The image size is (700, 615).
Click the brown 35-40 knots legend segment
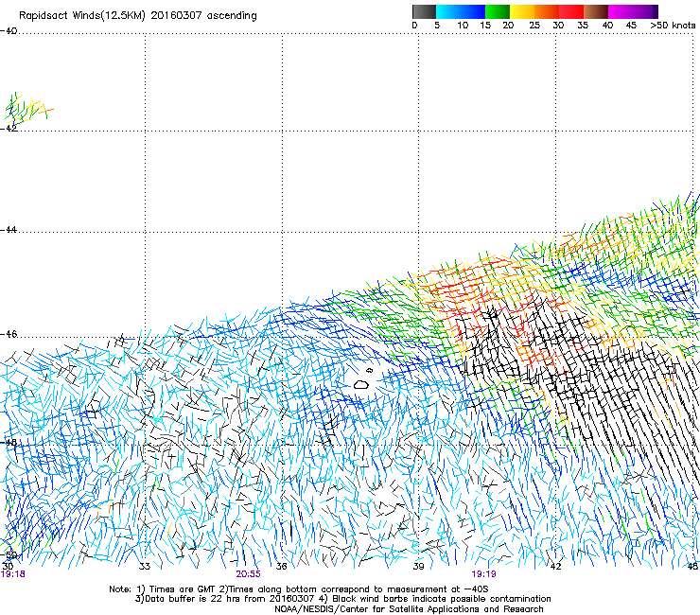pyautogui.click(x=596, y=11)
